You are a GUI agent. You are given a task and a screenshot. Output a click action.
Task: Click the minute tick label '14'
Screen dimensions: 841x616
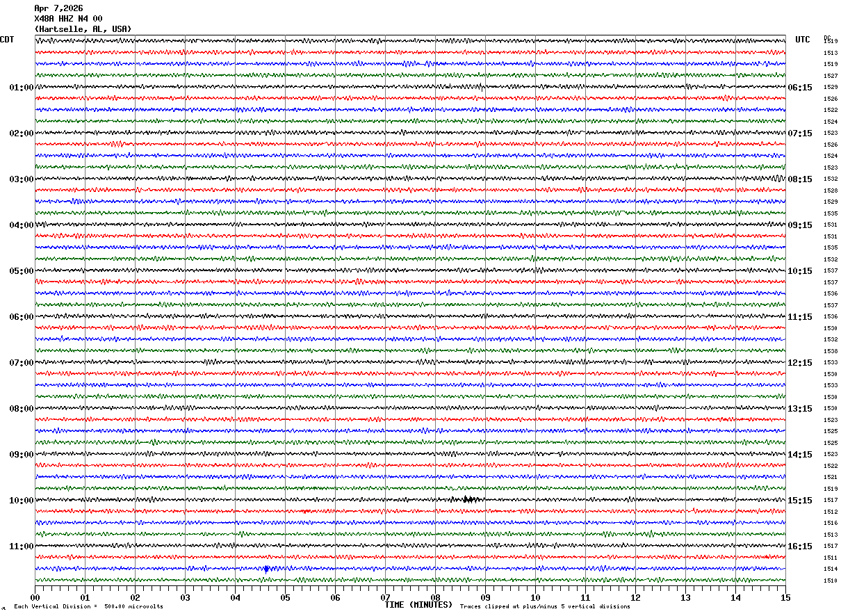(x=735, y=597)
